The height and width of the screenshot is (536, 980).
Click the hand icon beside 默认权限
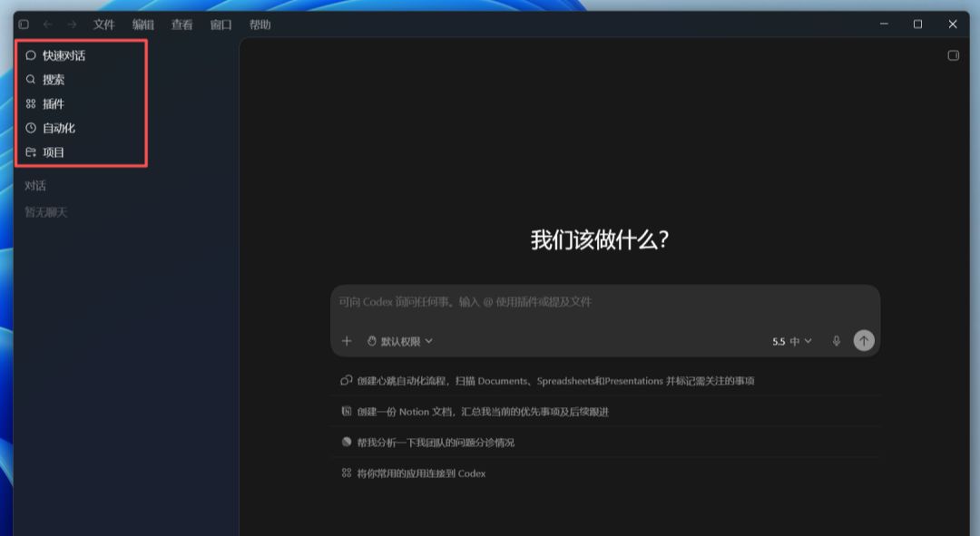[372, 341]
